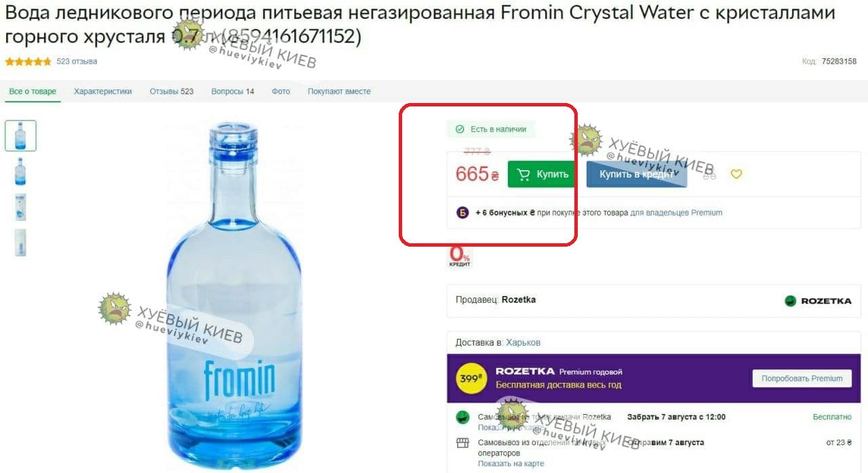Open the Вопросы 14 tab
868x473 pixels.
coord(233,91)
